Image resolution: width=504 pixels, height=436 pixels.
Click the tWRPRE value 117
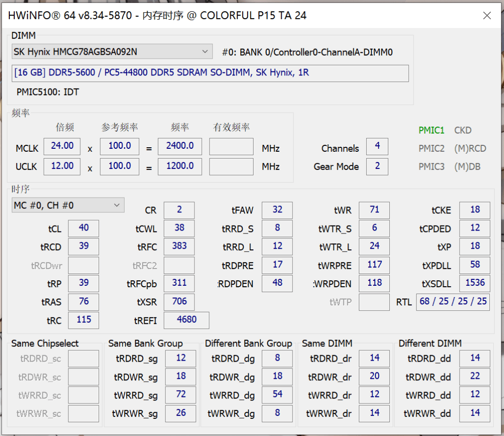375,265
